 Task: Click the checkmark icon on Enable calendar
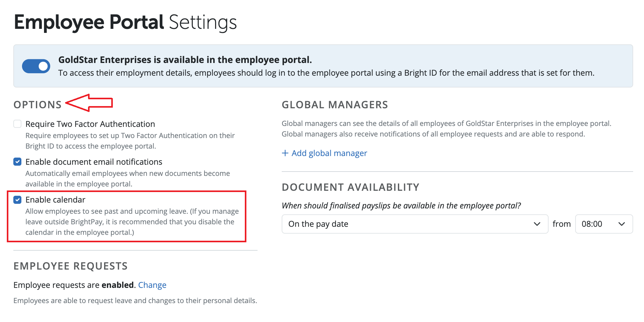[x=17, y=199]
